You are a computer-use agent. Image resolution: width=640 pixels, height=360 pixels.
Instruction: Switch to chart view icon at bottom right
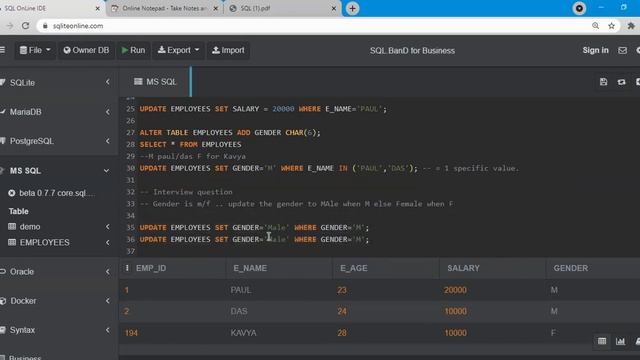[x=620, y=341]
